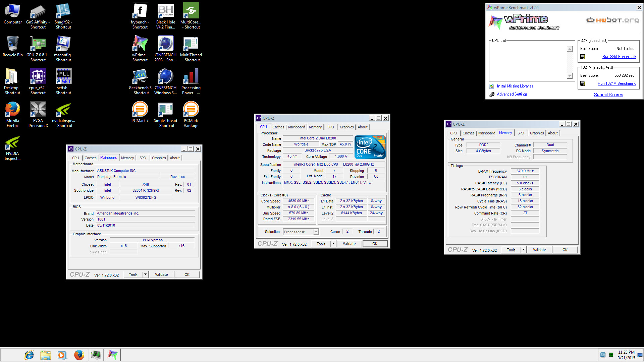Screen dimensions: 644x362
Task: Expand Tools dropdown arrow in Memory CPU-Z window
Action: 523,250
